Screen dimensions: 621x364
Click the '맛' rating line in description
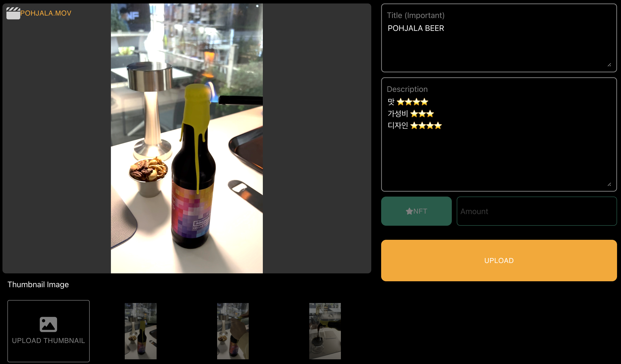408,101
